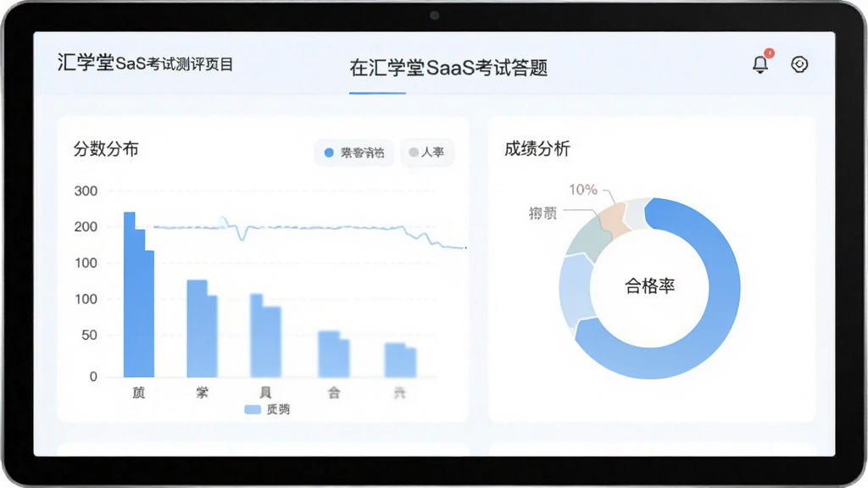Toggle the bottom bar legend swatch
Image resolution: width=868 pixels, height=488 pixels.
253,409
